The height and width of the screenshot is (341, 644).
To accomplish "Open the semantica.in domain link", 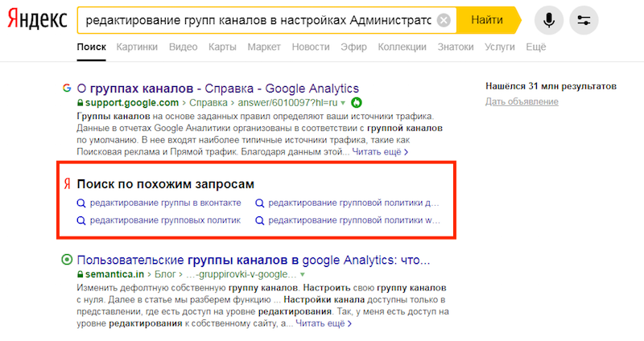I will [x=114, y=274].
